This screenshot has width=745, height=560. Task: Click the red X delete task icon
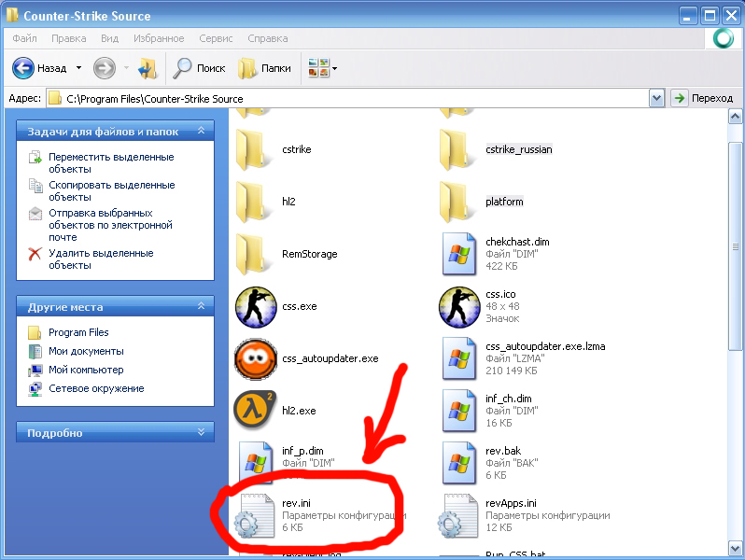click(35, 254)
